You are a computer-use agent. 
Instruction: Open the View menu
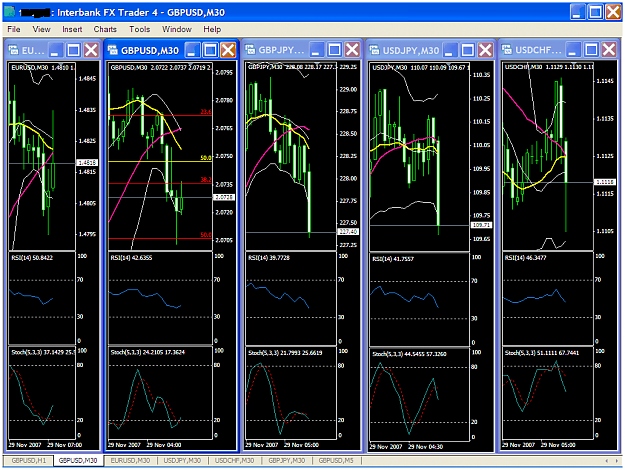[x=41, y=29]
